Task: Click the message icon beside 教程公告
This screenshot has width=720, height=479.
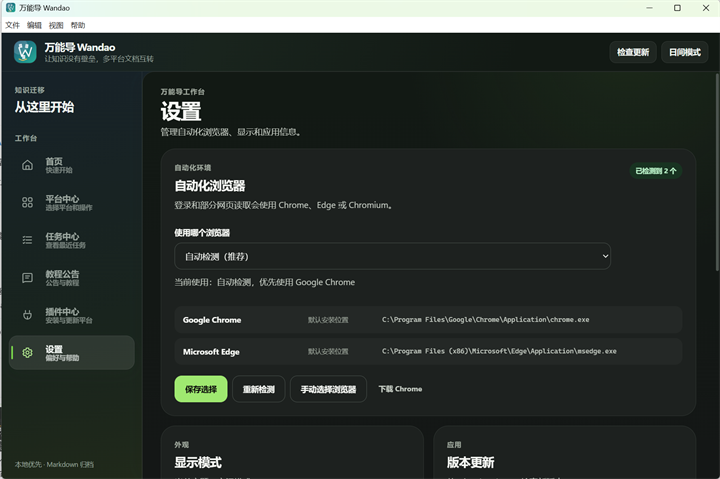Action: (28, 278)
